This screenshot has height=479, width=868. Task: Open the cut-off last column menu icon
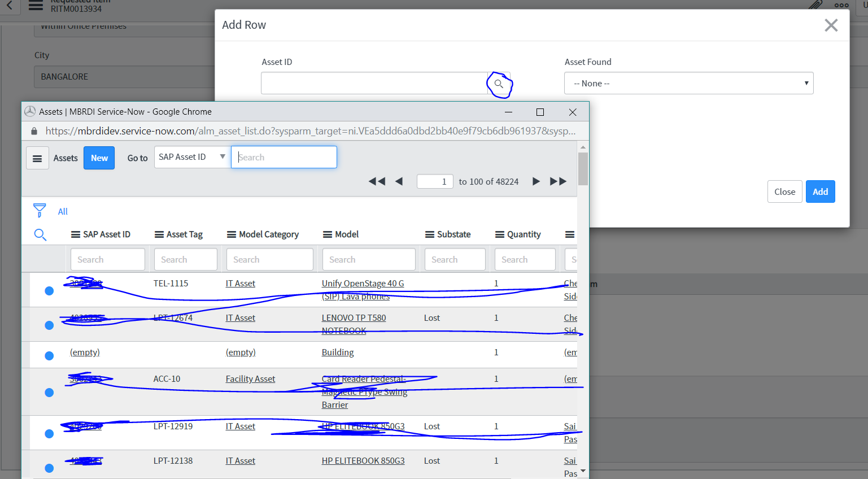point(570,234)
